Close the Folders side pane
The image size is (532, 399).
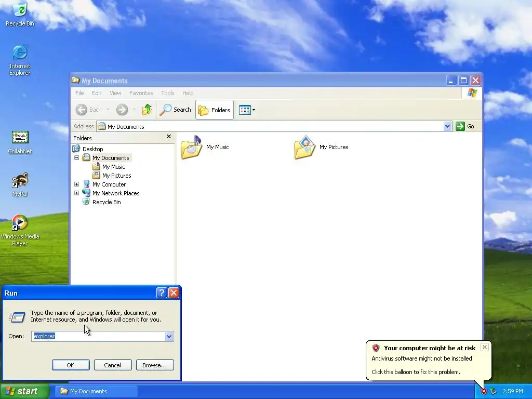[x=169, y=137]
